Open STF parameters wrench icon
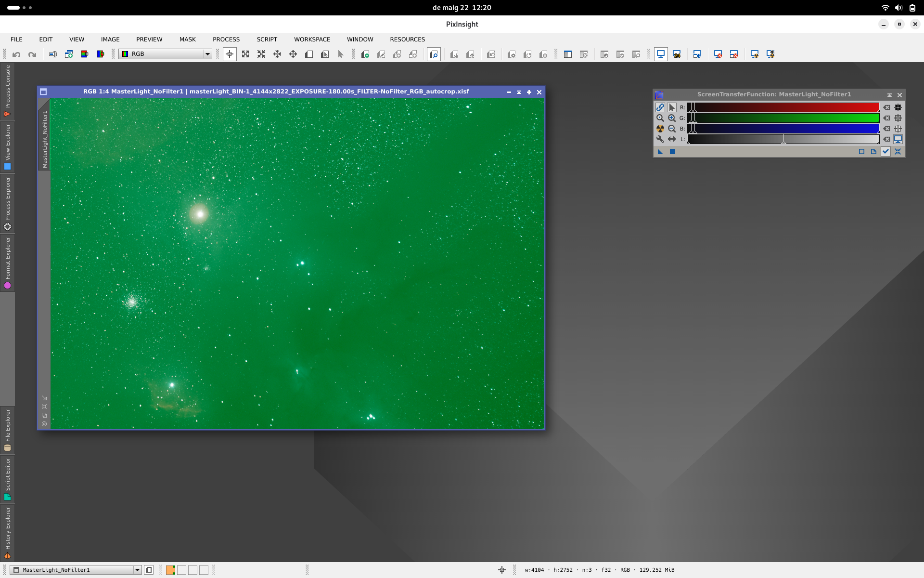 tap(660, 139)
